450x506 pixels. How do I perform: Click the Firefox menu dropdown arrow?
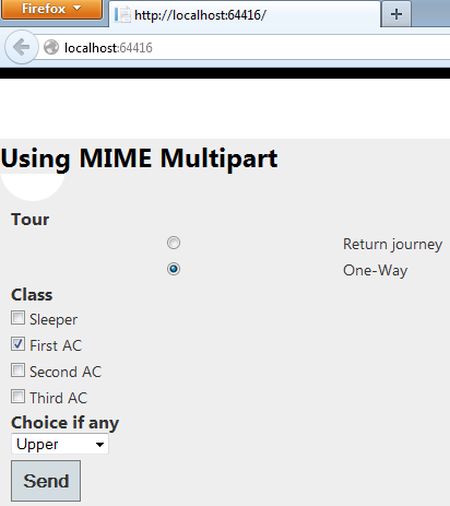pyautogui.click(x=77, y=8)
